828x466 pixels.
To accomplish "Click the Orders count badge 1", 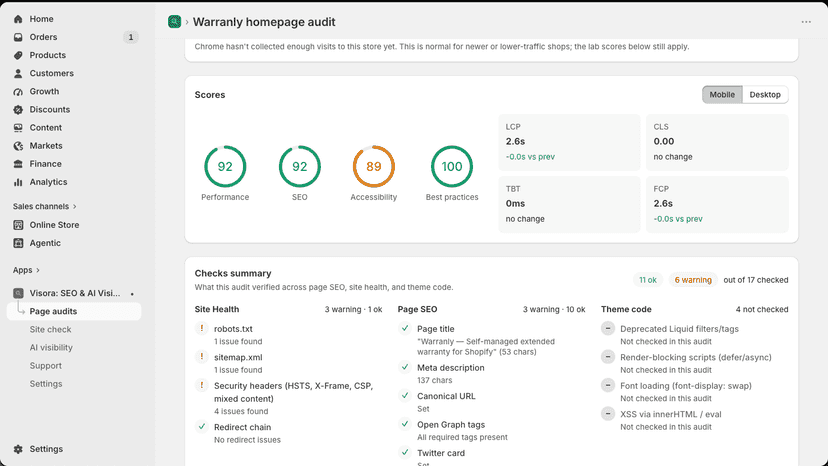I will [x=130, y=37].
